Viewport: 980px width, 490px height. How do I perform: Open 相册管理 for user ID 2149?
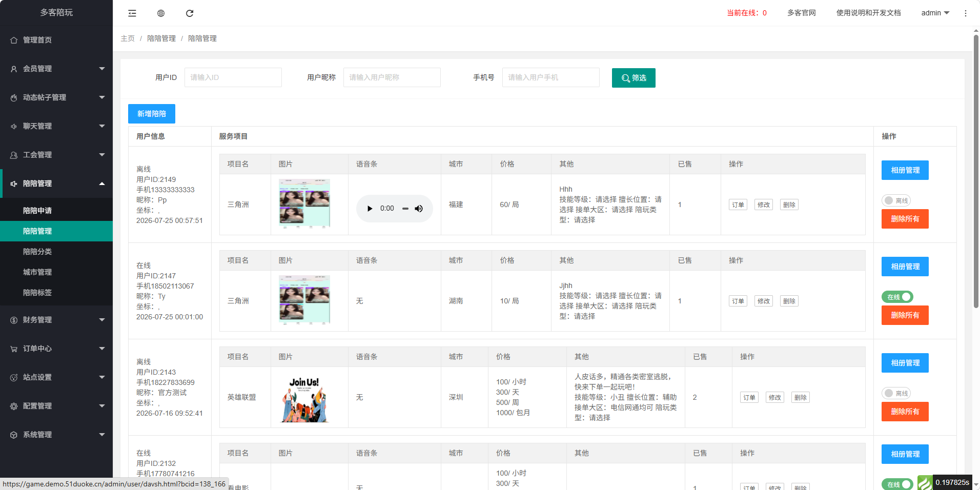coord(905,170)
